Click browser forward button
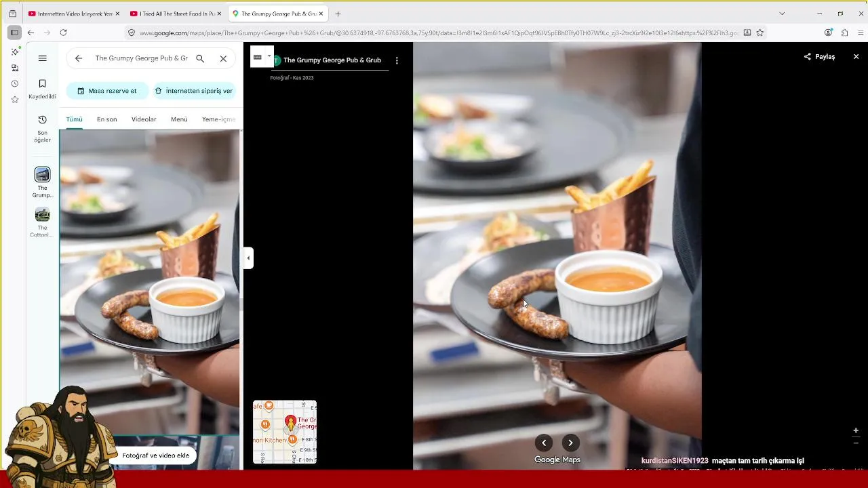Image resolution: width=868 pixels, height=488 pixels. 47,33
